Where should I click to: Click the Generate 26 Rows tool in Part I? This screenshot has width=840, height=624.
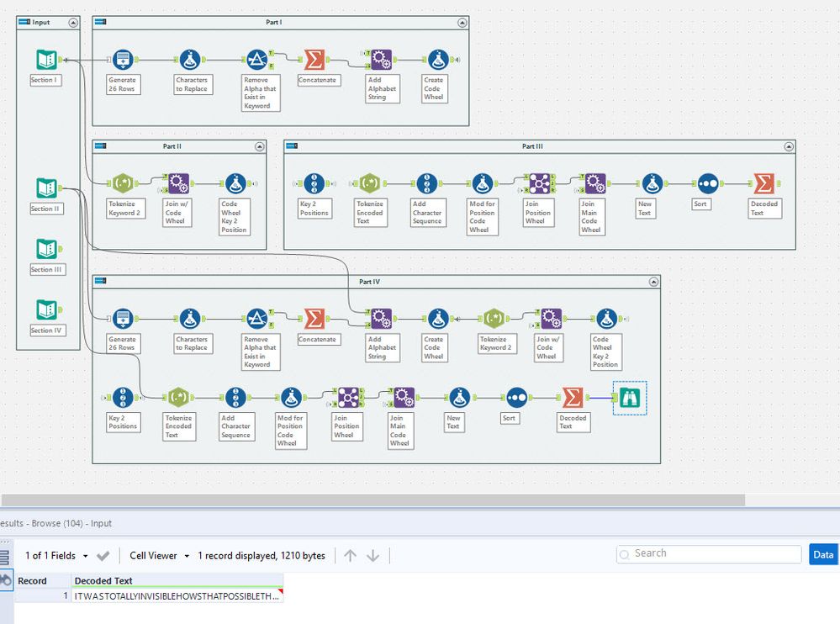coord(123,60)
